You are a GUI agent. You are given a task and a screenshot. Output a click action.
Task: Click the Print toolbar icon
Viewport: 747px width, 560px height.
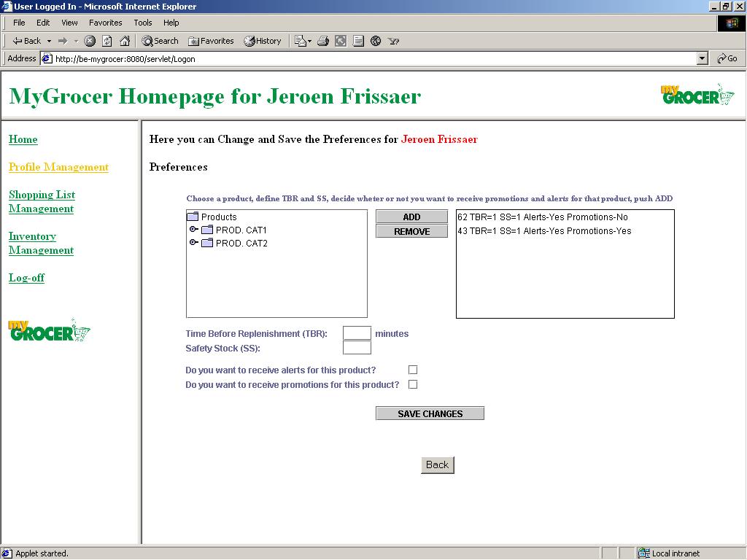click(x=323, y=41)
